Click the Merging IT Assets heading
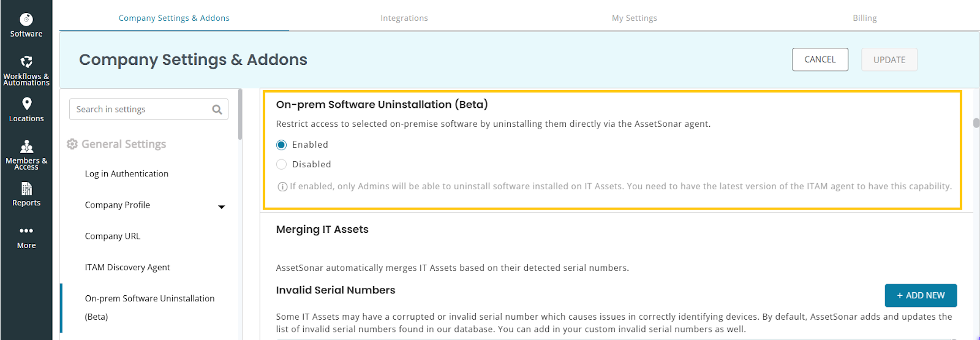 pyautogui.click(x=322, y=229)
